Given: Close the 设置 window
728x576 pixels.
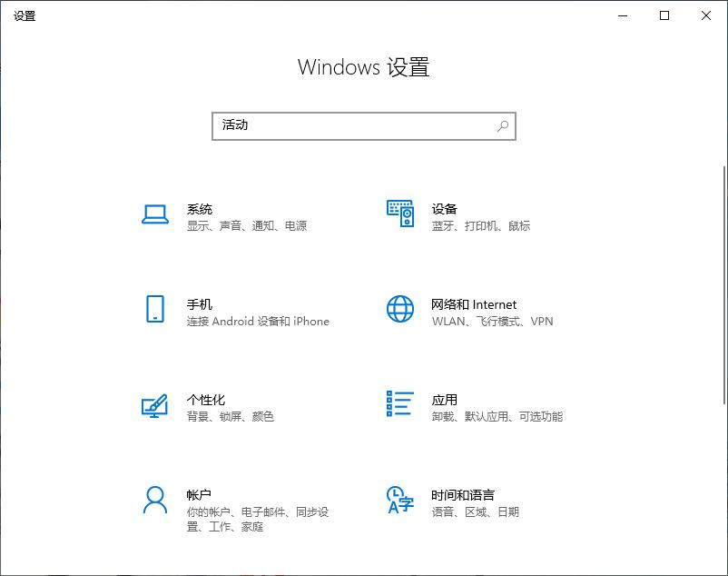Looking at the screenshot, I should click(706, 15).
